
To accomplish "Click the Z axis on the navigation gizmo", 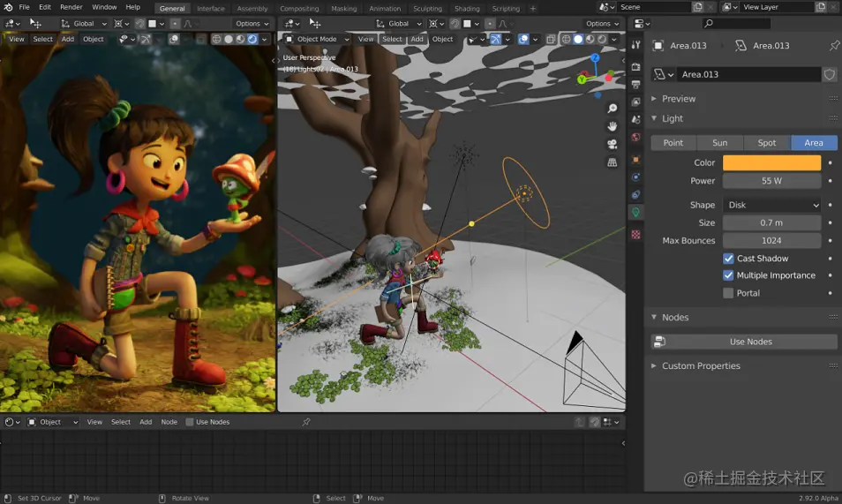I will [595, 57].
